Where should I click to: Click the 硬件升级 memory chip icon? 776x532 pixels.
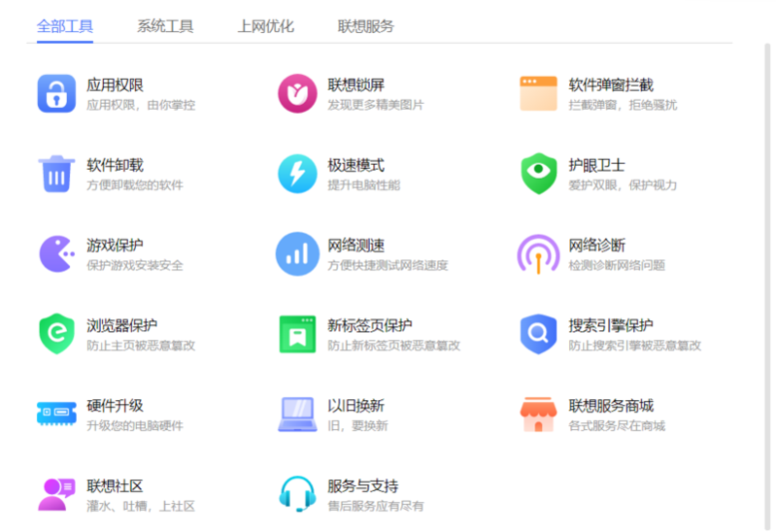[x=56, y=414]
